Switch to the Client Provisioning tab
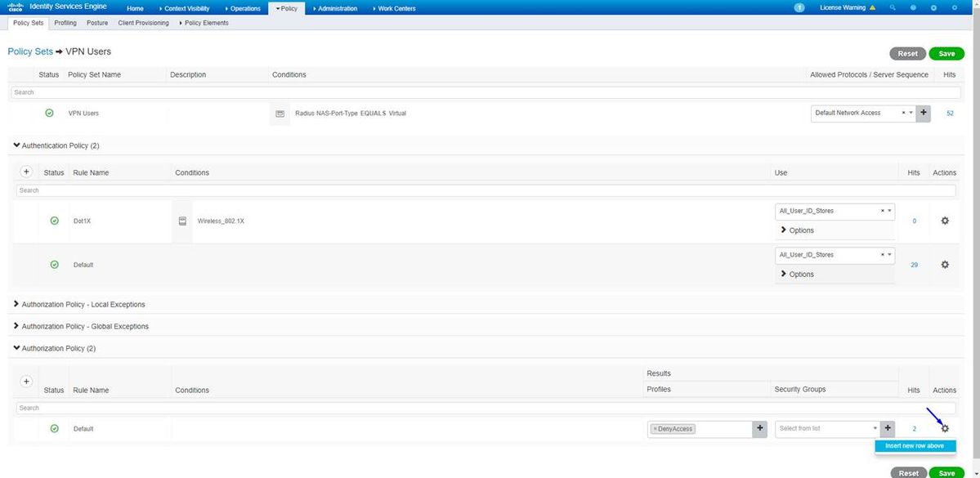This screenshot has width=980, height=478. click(143, 23)
